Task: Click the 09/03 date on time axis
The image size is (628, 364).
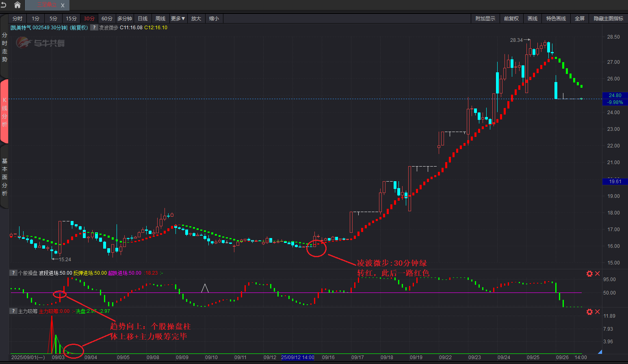Action: click(x=58, y=357)
